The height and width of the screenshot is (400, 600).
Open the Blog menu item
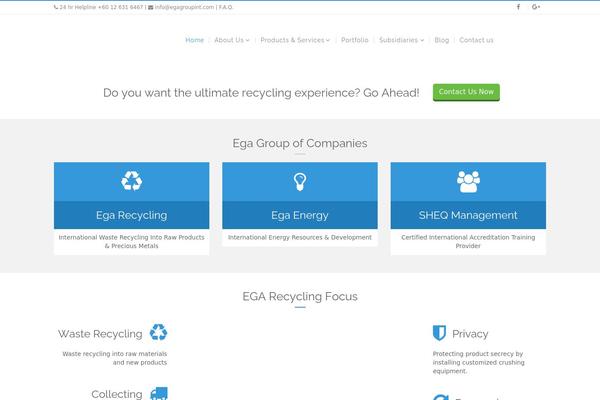tap(442, 40)
